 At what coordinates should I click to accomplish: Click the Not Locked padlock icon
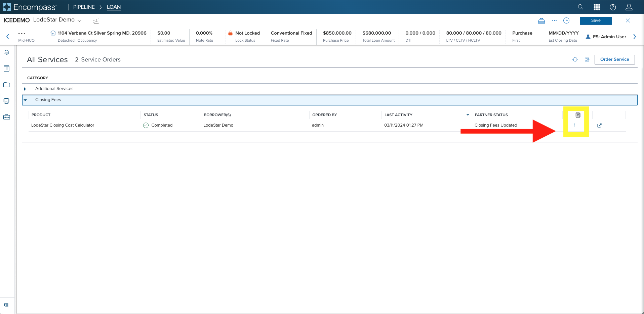coord(231,33)
